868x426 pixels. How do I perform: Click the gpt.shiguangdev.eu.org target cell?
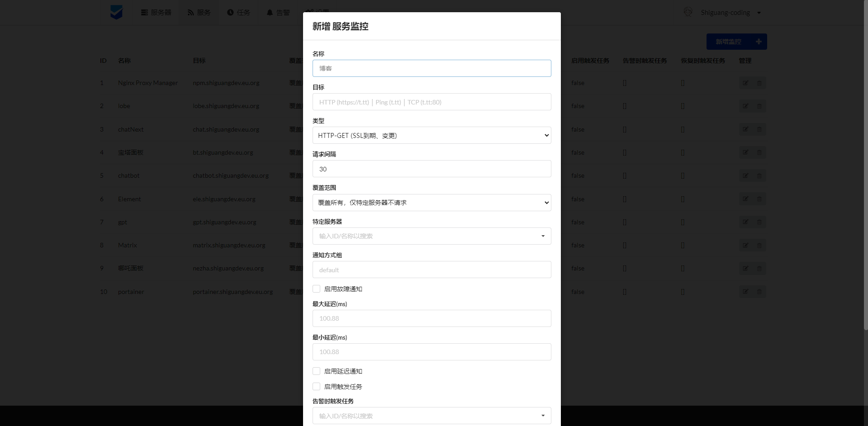point(225,222)
